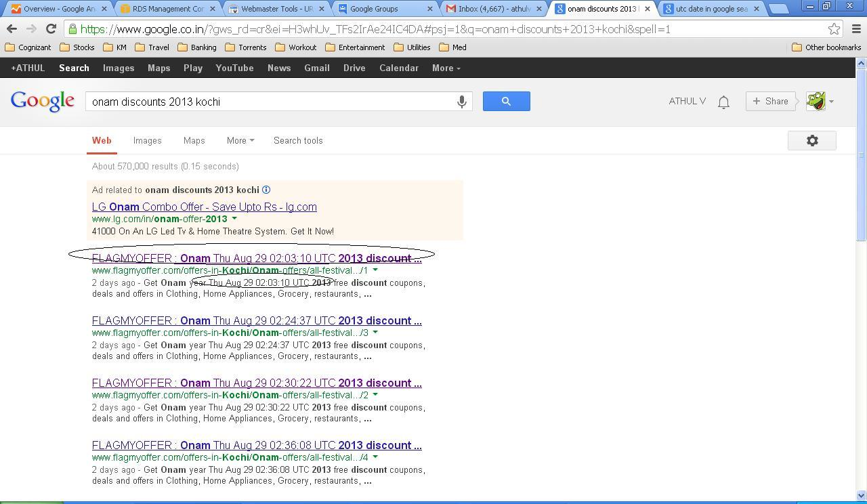This screenshot has height=504, width=867.
Task: Open the new tab button
Action: pyautogui.click(x=779, y=9)
